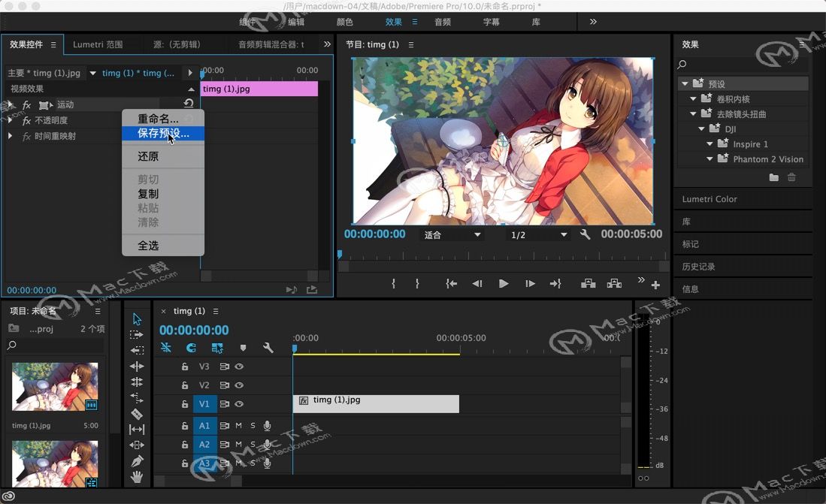
Task: Collapse the DJI presets folder
Action: click(x=702, y=129)
